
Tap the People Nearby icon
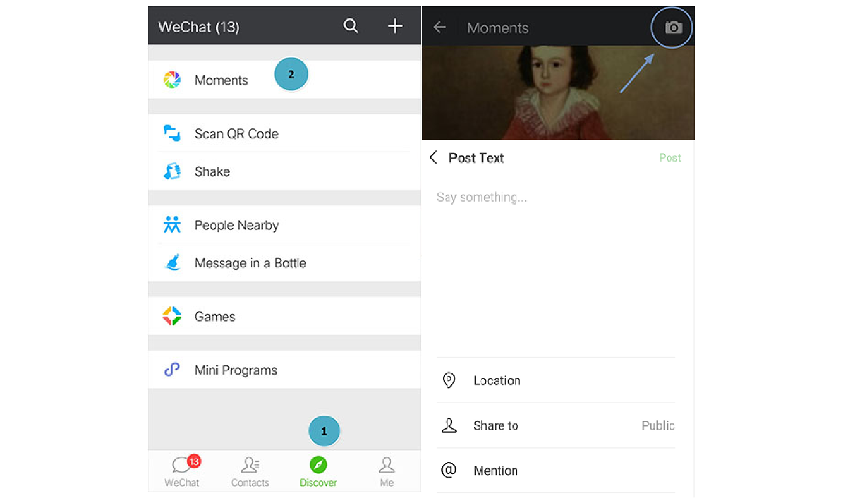(172, 225)
